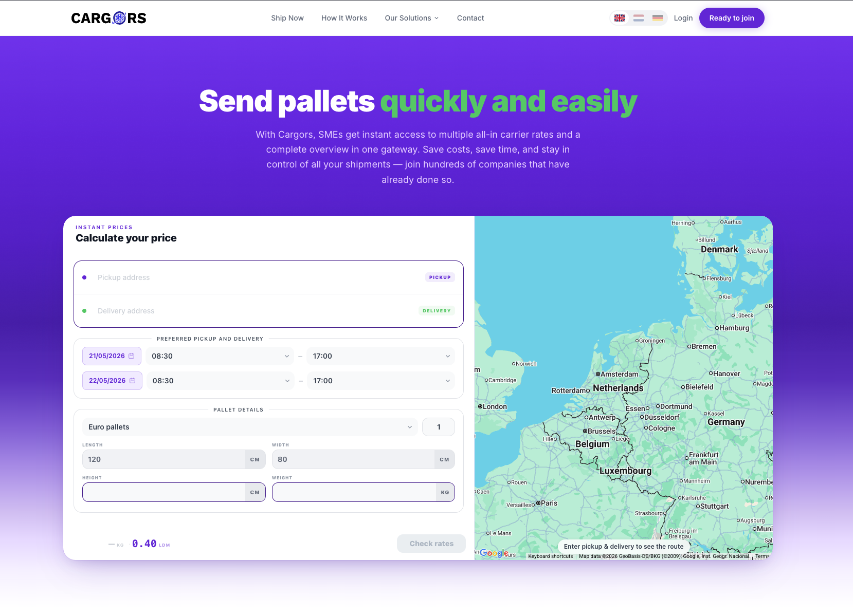The image size is (853, 616).
Task: Expand Our Solutions menu
Action: [x=412, y=18]
